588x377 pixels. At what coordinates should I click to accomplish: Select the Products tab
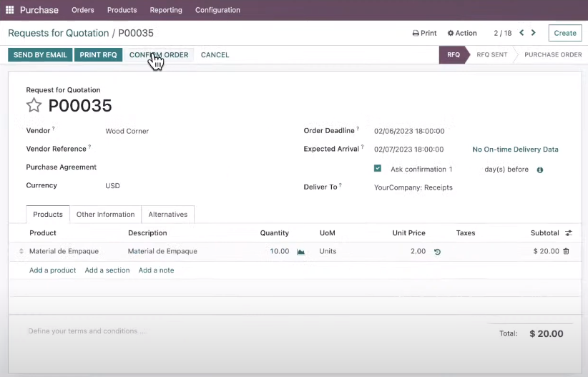[x=48, y=214]
